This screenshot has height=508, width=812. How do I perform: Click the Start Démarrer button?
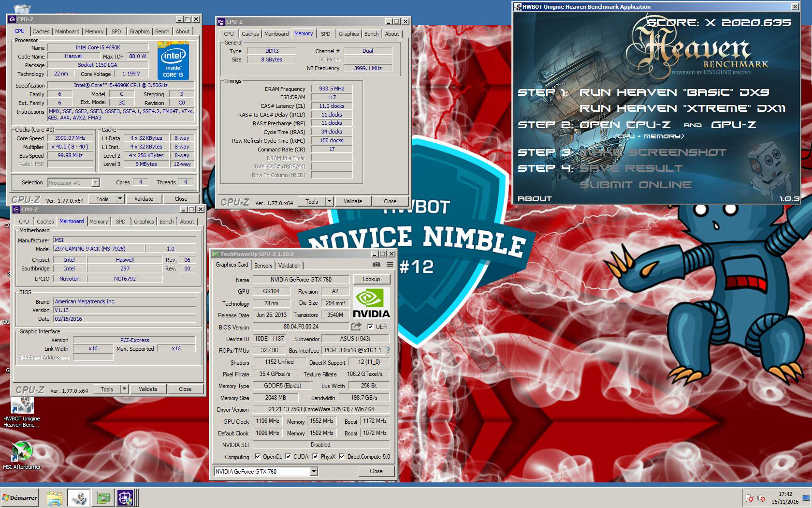[x=20, y=498]
